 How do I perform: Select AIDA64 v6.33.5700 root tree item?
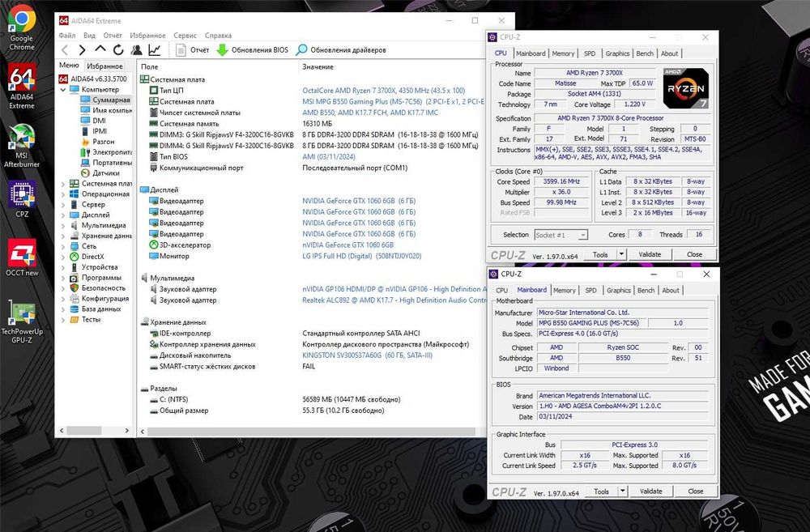[x=93, y=79]
